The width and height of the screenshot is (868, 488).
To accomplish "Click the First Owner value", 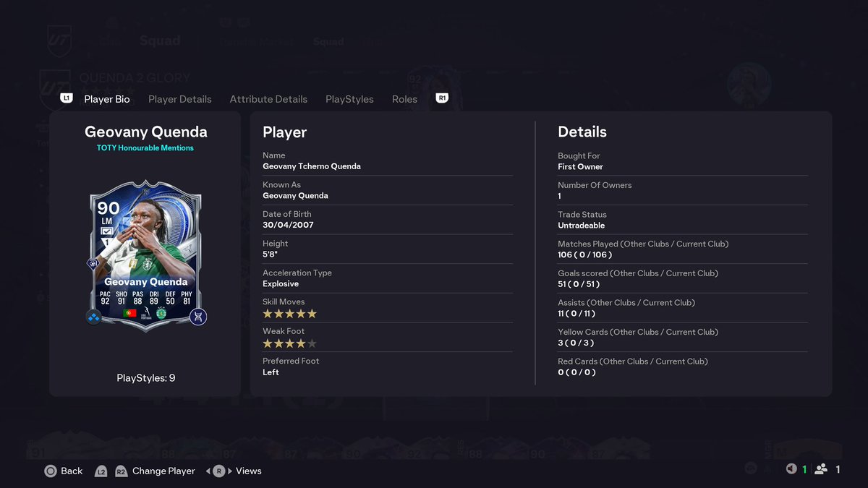I will pyautogui.click(x=580, y=167).
